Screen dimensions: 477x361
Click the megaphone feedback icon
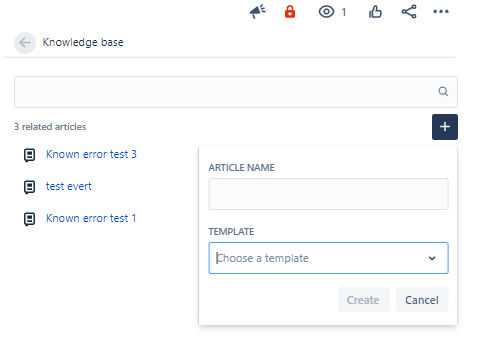click(x=257, y=12)
